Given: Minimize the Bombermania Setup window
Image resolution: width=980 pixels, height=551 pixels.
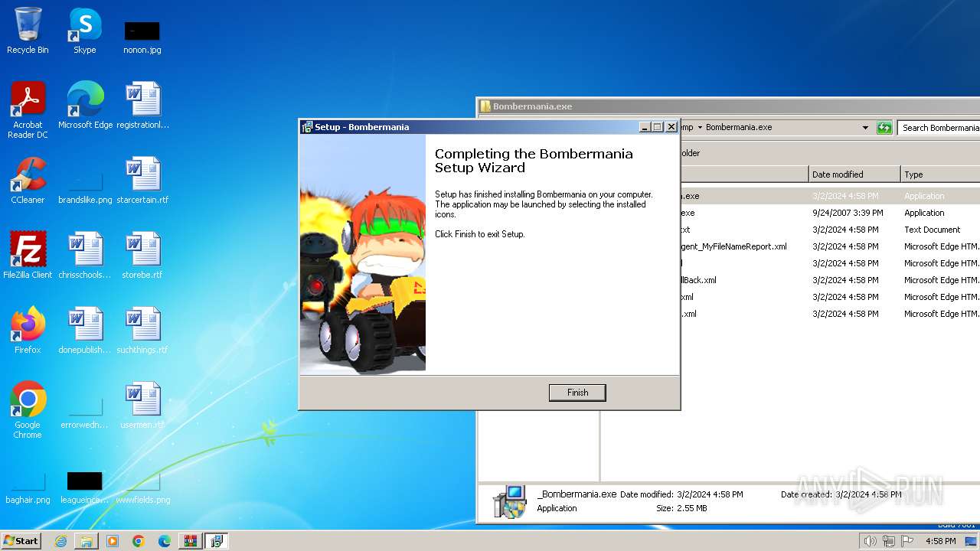Looking at the screenshot, I should coord(644,127).
